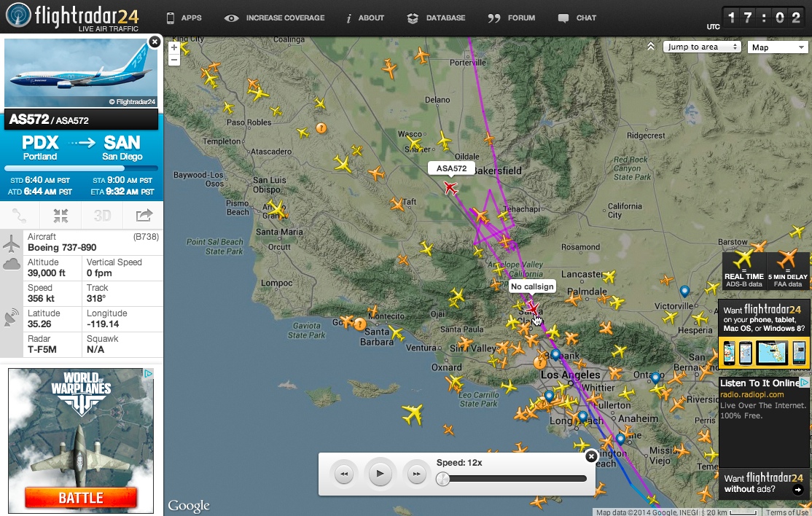This screenshot has height=516, width=812.
Task: Click the blue airport pin near Victorville
Action: click(684, 292)
